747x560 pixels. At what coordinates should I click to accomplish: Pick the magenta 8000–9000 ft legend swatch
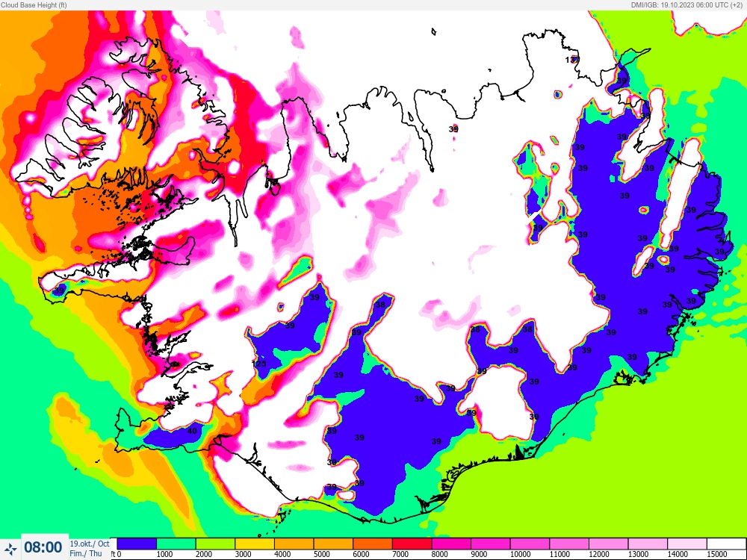point(451,544)
